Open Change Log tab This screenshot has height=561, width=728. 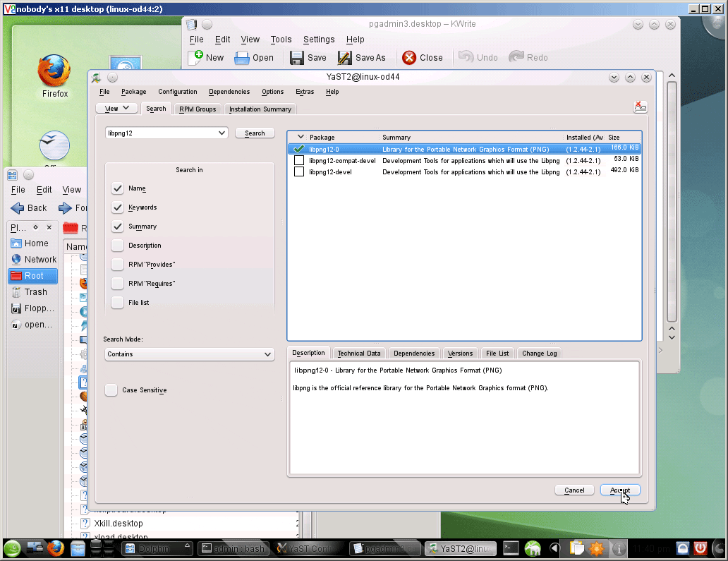pos(540,354)
